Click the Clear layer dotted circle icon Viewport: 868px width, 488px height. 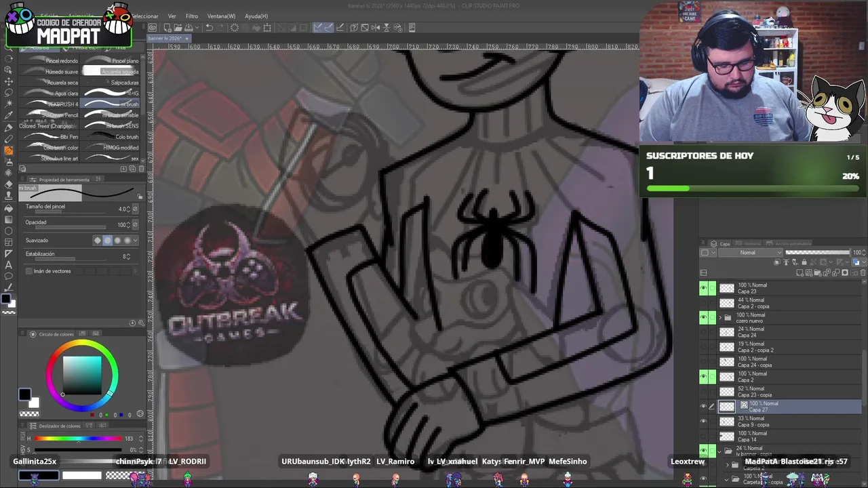tap(235, 28)
